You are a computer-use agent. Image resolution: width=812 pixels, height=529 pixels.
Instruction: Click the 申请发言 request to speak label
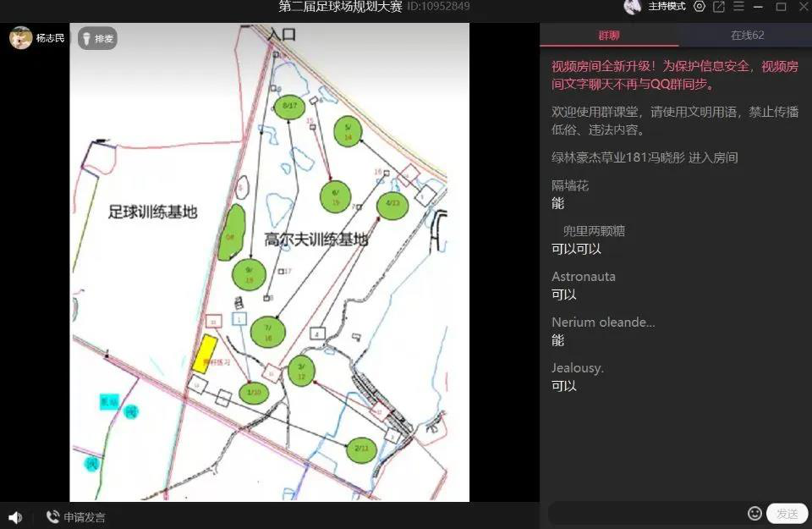(85, 517)
